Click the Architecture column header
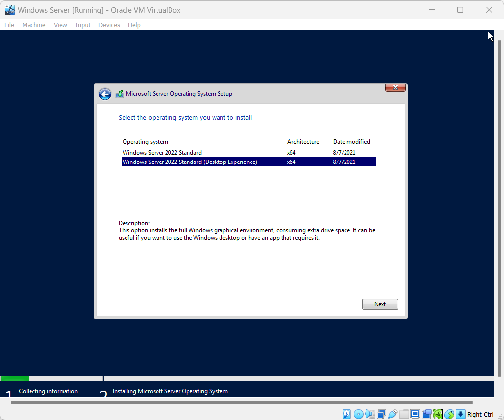This screenshot has width=504, height=420. [307, 142]
